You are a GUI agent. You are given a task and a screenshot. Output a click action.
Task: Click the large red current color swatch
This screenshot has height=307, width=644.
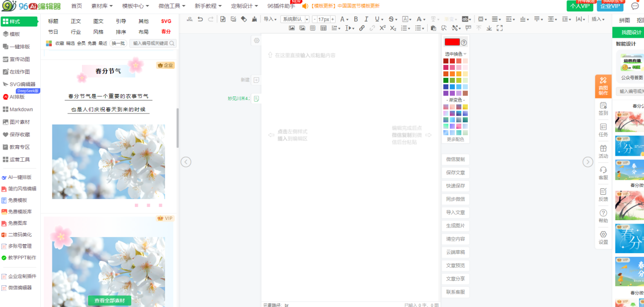click(x=452, y=42)
